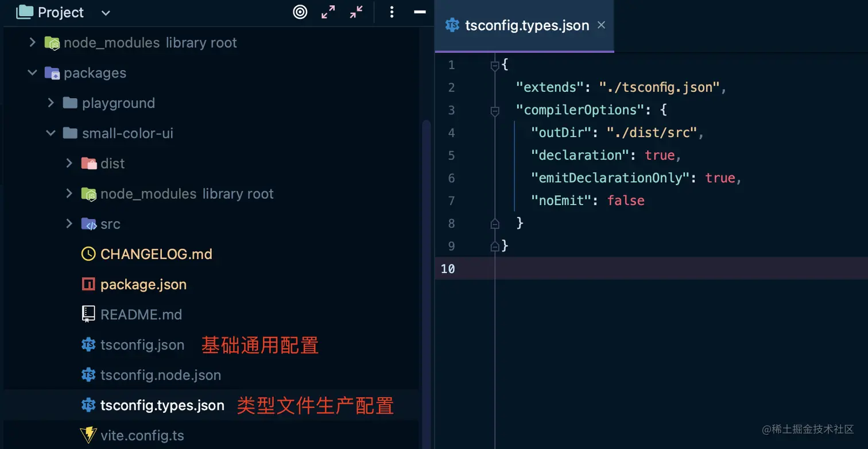Image resolution: width=868 pixels, height=449 pixels.
Task: Click fold end marker at line 9
Action: (x=495, y=247)
